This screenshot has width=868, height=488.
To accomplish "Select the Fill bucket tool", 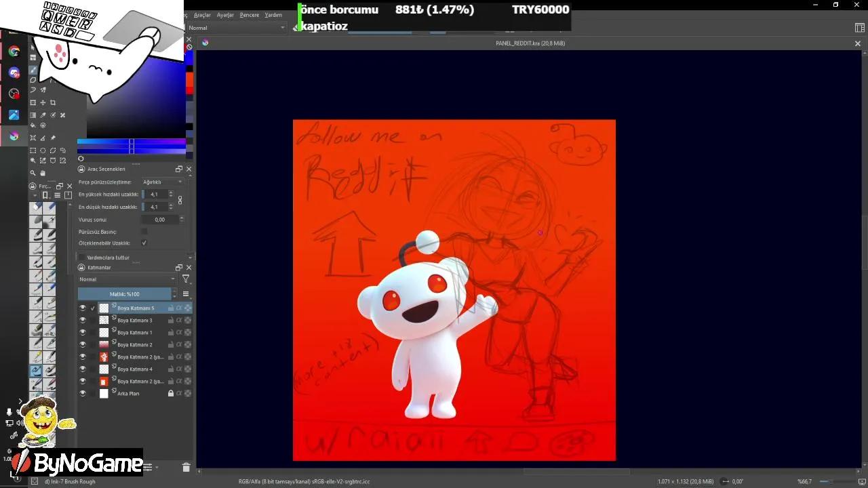I will (33, 125).
